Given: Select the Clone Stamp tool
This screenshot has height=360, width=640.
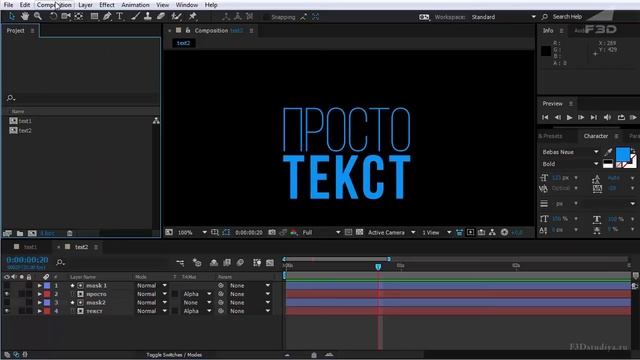Looking at the screenshot, I should [148, 16].
